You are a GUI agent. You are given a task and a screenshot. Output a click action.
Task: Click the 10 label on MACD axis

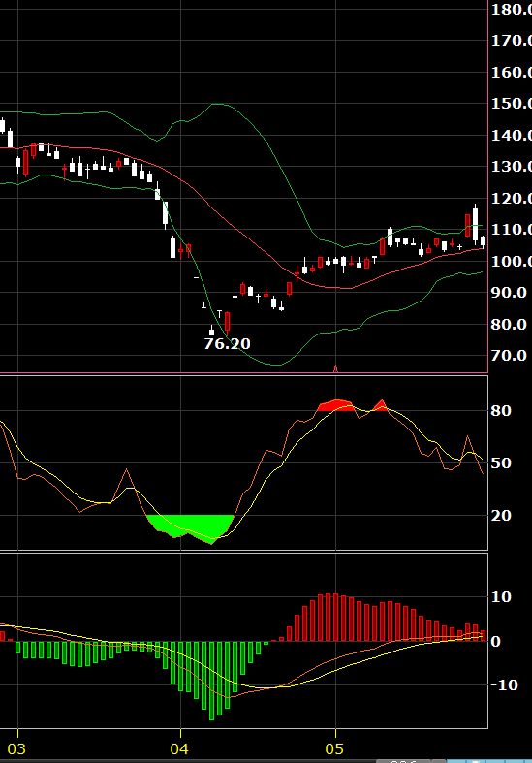coord(501,597)
